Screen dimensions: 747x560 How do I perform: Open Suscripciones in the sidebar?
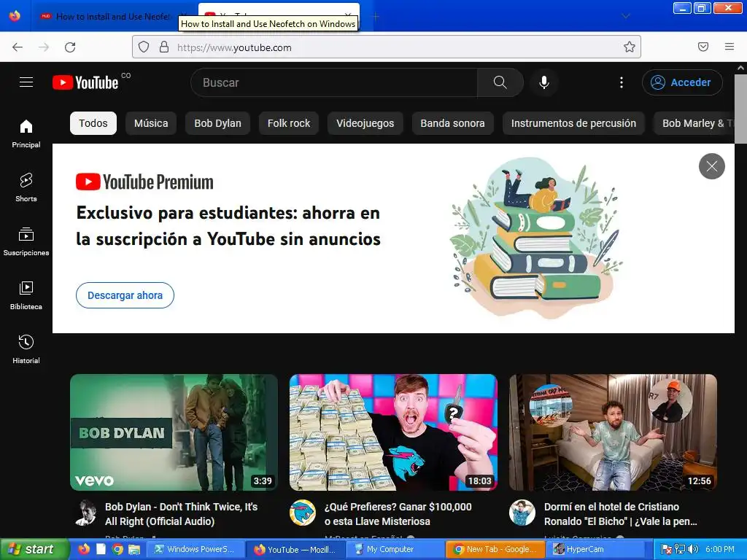[x=26, y=242]
